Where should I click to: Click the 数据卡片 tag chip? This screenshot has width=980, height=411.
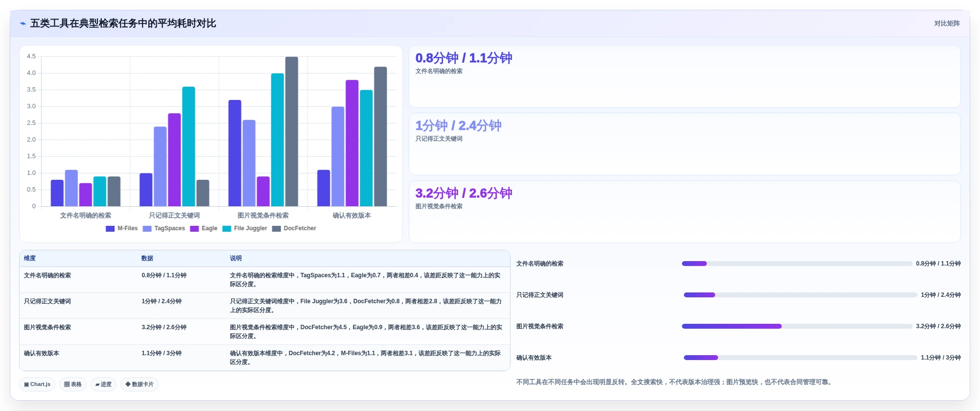(x=140, y=385)
